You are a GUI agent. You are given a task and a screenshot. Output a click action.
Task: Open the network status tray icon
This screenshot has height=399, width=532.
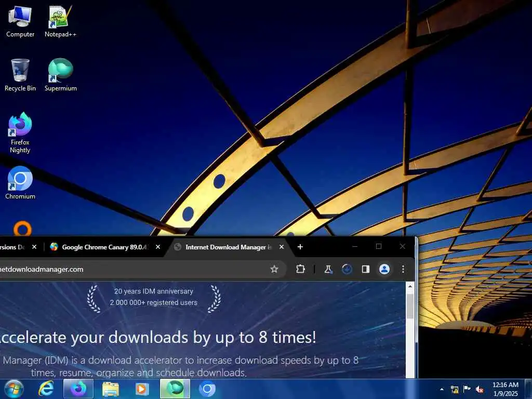click(454, 389)
